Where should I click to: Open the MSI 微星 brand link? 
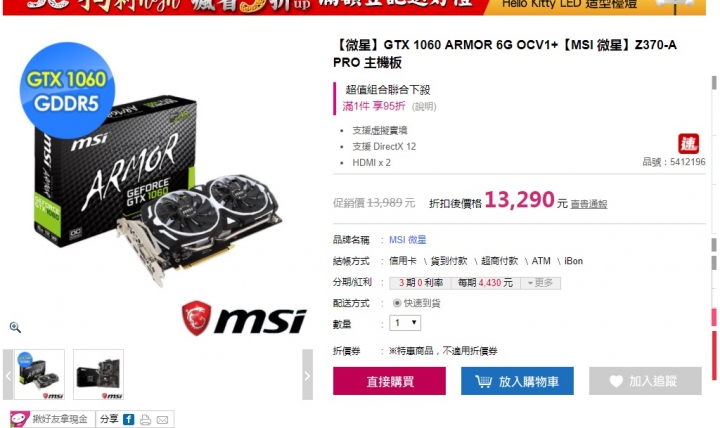pyautogui.click(x=408, y=240)
